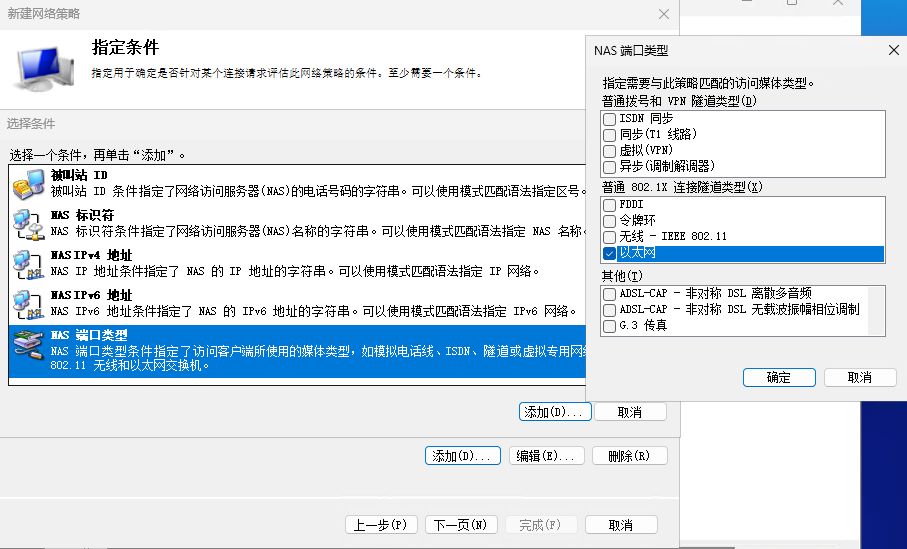Click the NAS 标识符 condition icon
Screen dimensions: 907x549
[x=28, y=224]
